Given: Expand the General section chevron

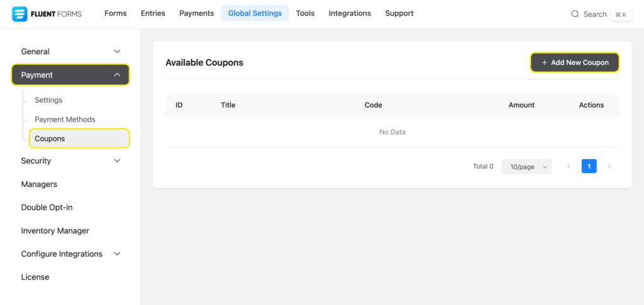Looking at the screenshot, I should (x=117, y=52).
